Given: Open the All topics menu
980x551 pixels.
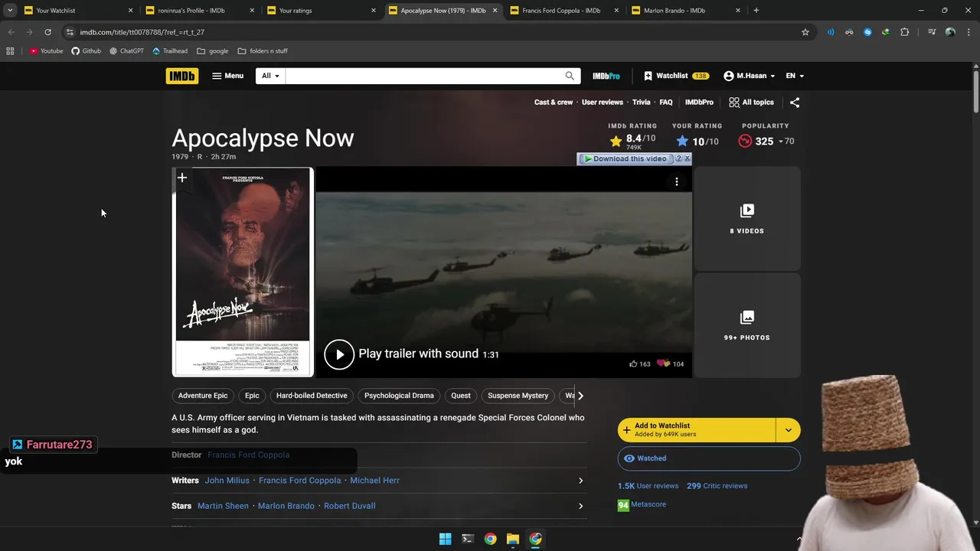Looking at the screenshot, I should point(751,103).
